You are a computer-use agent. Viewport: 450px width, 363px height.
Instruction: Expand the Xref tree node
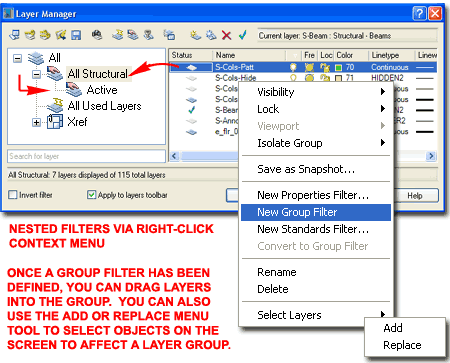click(x=36, y=122)
